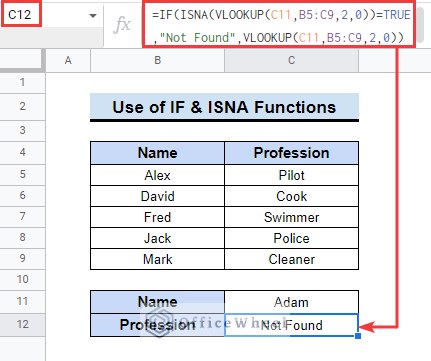Select the cell containing Swimmer

coord(292,217)
